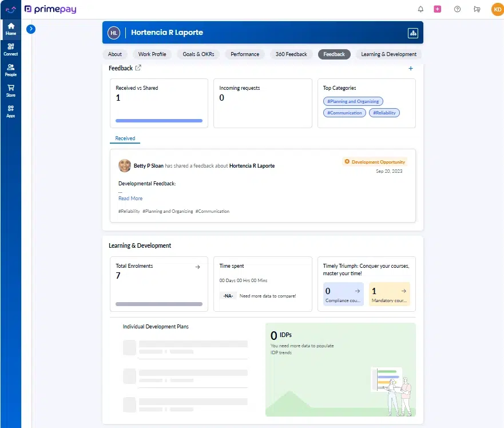Toggle the #Reliability category chip
Image resolution: width=504 pixels, height=428 pixels.
click(384, 113)
